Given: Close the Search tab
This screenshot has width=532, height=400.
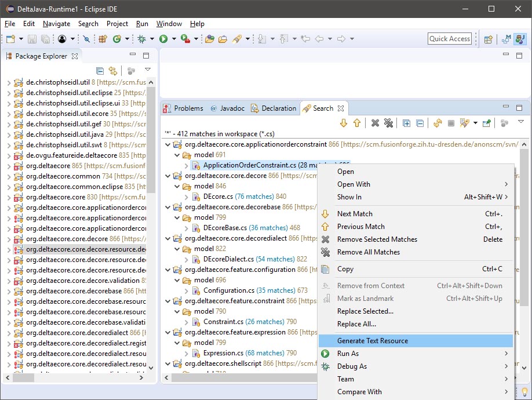Looking at the screenshot, I should click(341, 108).
